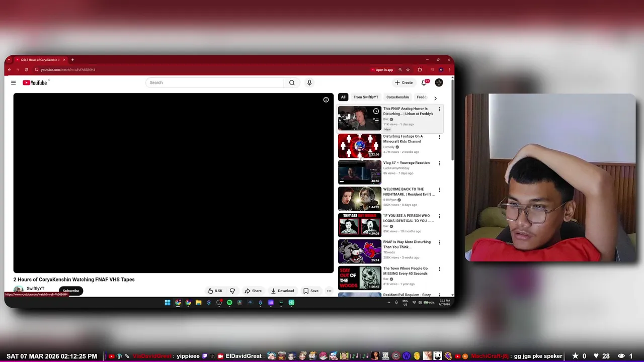The width and height of the screenshot is (644, 362).
Task: Click the youtube.com address bar
Action: click(x=201, y=70)
